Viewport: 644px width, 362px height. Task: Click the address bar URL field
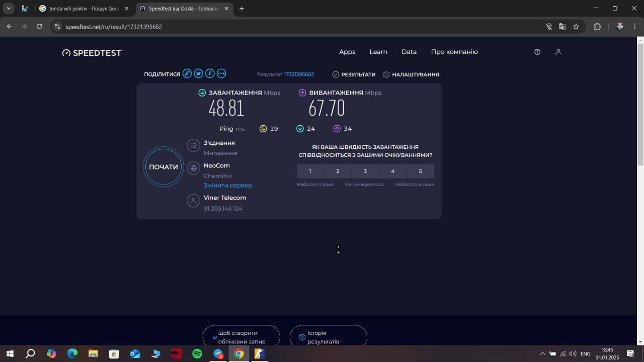click(x=302, y=27)
